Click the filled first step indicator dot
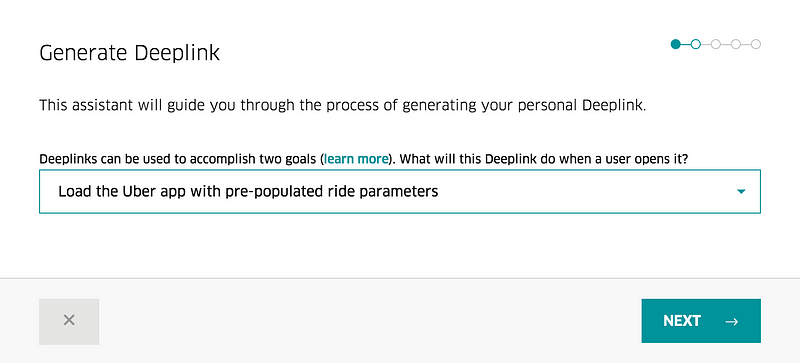Image resolution: width=800 pixels, height=363 pixels. click(676, 44)
